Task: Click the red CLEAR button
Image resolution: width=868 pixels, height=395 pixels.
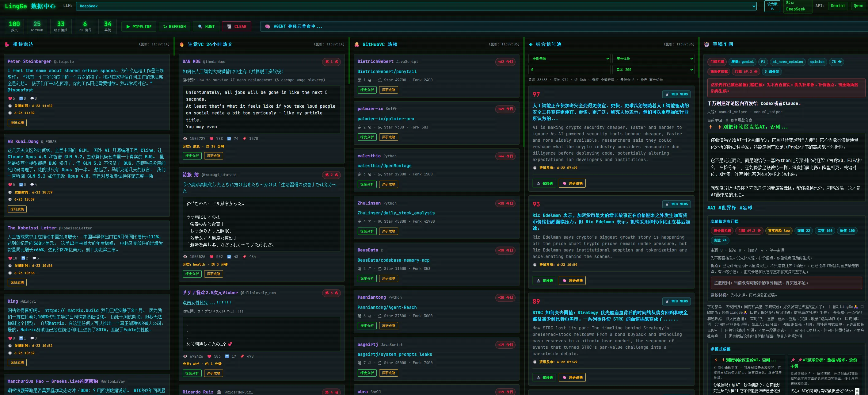Action: [236, 27]
